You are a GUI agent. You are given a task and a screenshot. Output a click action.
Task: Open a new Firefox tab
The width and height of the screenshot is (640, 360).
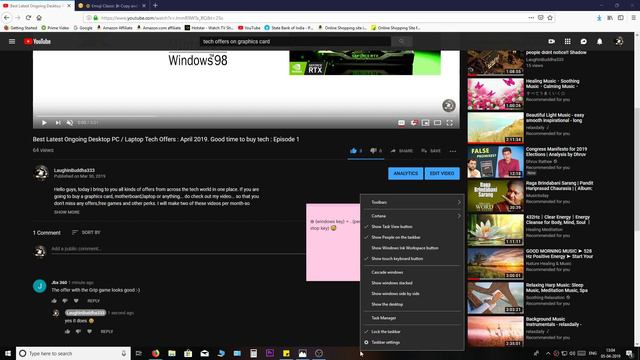coord(155,5)
